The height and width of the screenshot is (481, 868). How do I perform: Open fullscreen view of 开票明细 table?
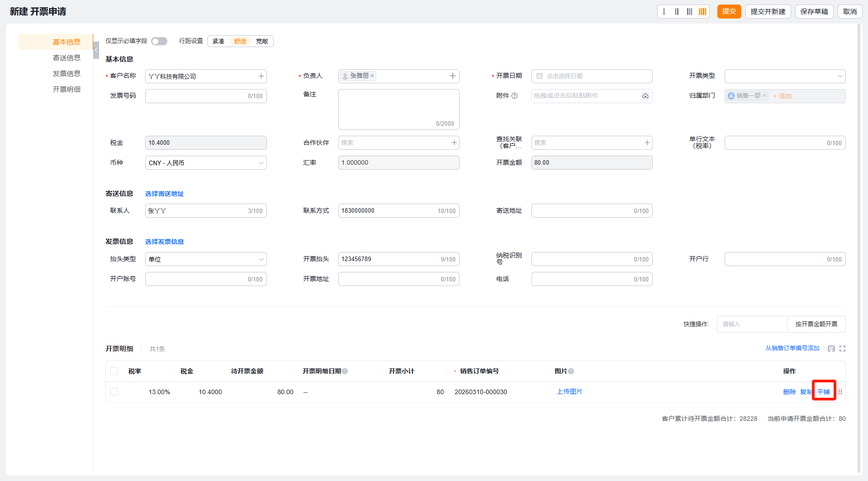coord(842,348)
